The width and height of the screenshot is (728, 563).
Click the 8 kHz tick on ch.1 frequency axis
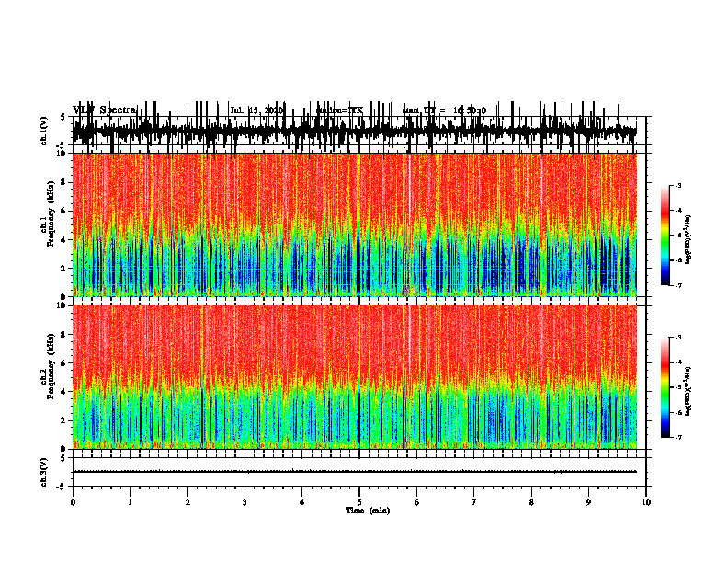tap(63, 182)
